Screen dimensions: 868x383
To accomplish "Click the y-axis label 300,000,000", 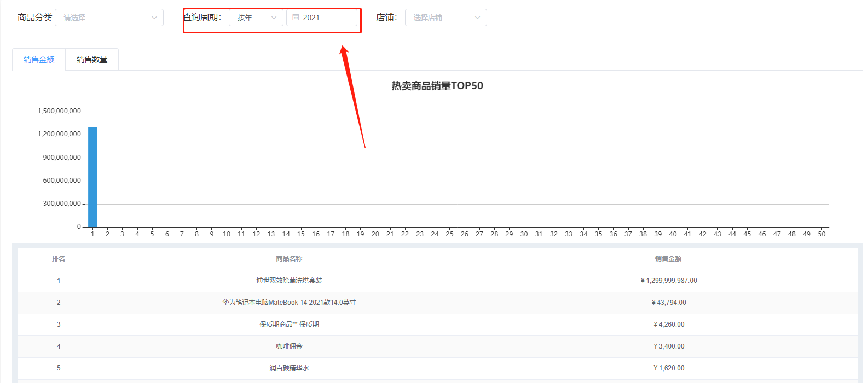I will coord(62,204).
